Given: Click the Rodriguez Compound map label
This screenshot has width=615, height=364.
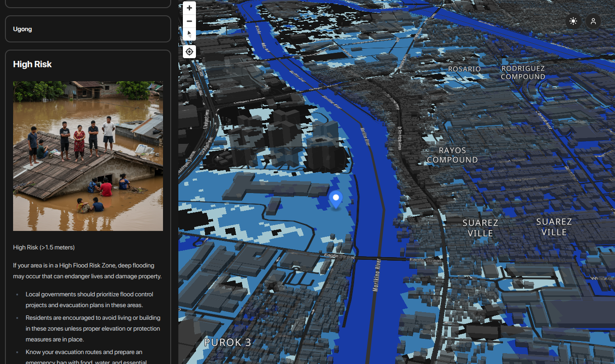Looking at the screenshot, I should [522, 72].
